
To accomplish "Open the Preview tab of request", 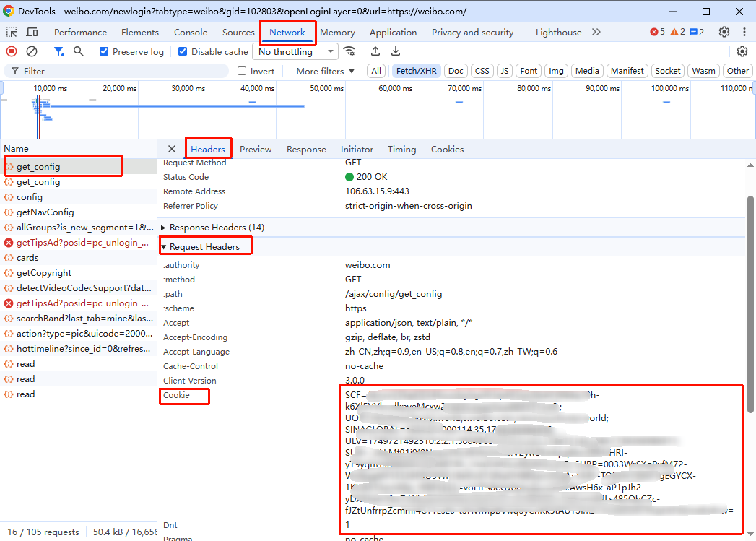I will coord(256,150).
